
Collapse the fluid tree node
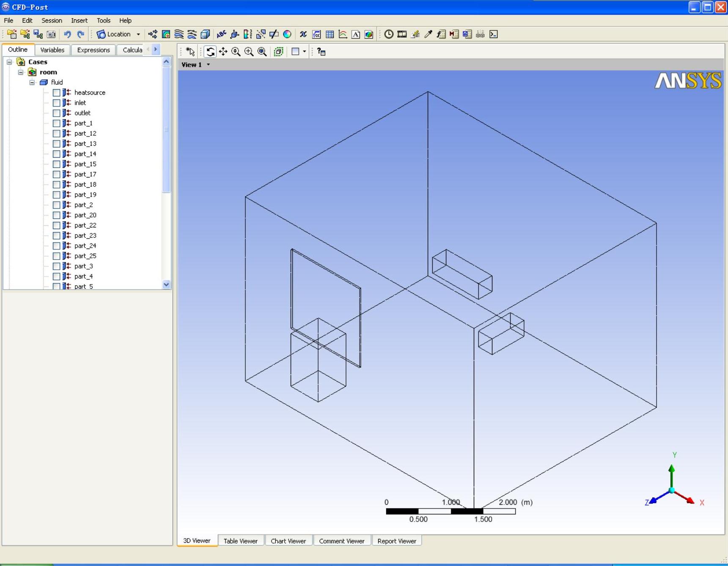click(32, 82)
